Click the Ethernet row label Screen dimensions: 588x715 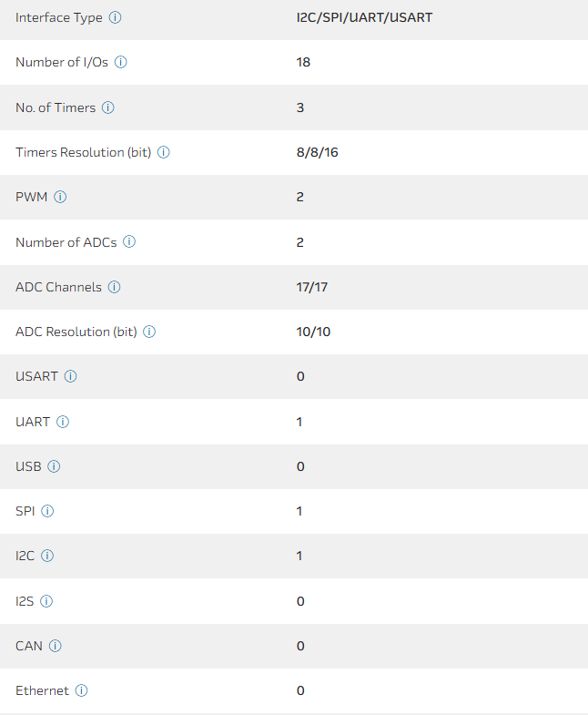click(x=42, y=690)
